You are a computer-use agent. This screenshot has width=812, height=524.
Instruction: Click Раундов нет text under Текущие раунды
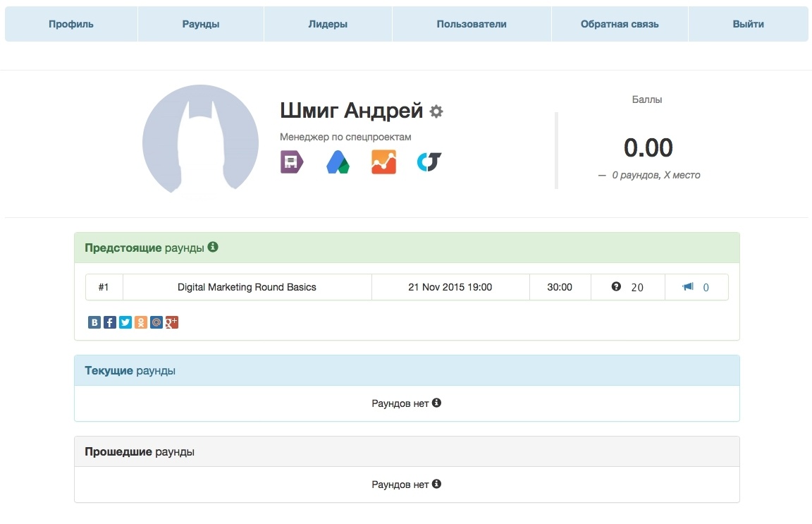400,403
